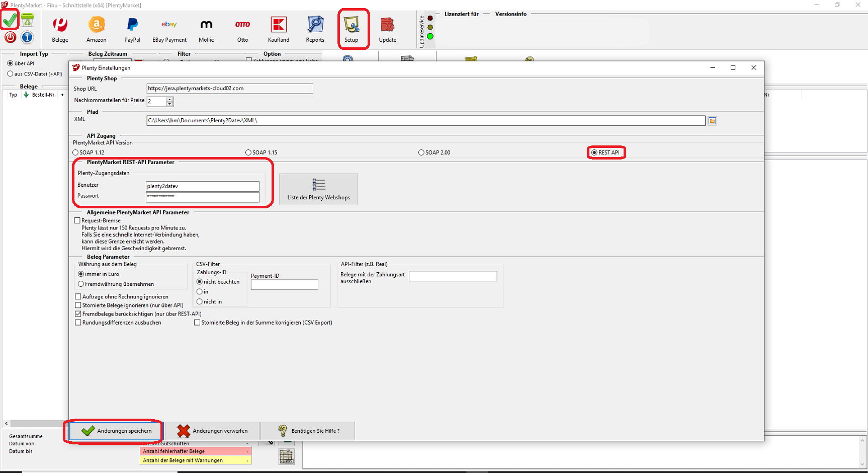
Task: Open the Otto module
Action: 242,29
